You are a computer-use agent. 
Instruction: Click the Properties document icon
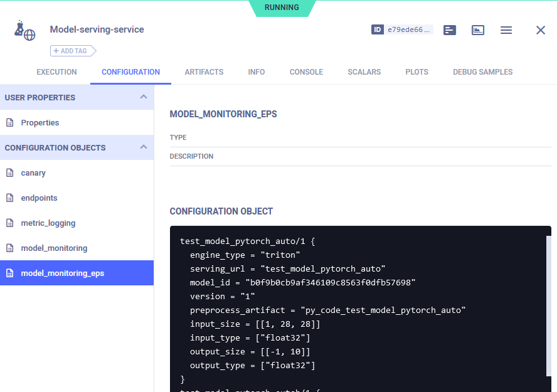pos(10,122)
